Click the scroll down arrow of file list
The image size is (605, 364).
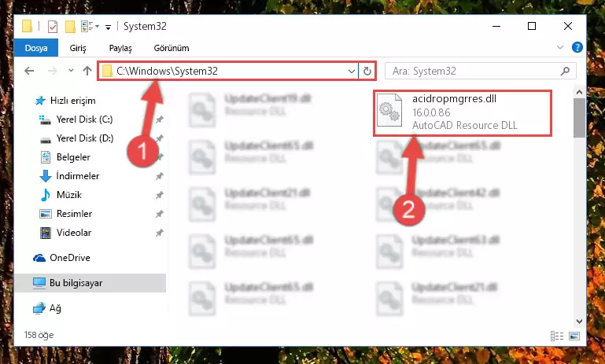pyautogui.click(x=579, y=321)
